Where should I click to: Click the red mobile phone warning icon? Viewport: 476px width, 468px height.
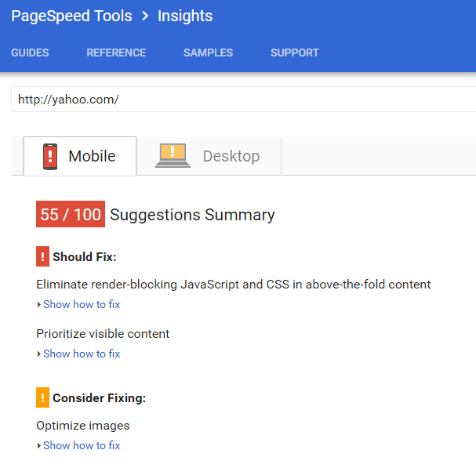click(50, 157)
